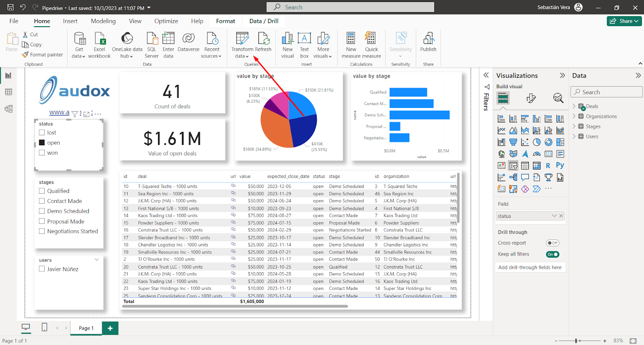Open the Report view from the left sidebar
Viewport: 644px width, 345px height.
click(8, 75)
